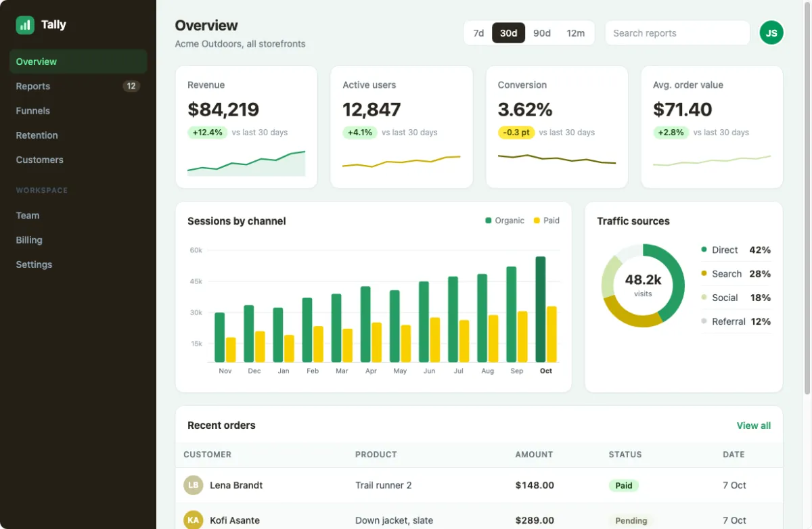Open Team under Workspace
The image size is (812, 529).
(78, 215)
